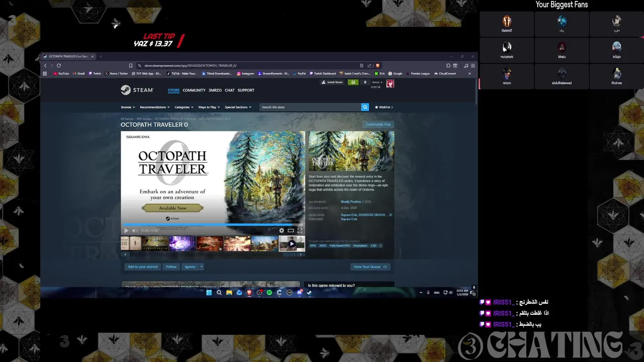Expand the Categories menu
Viewport: 644px width, 362px height.
tap(184, 107)
